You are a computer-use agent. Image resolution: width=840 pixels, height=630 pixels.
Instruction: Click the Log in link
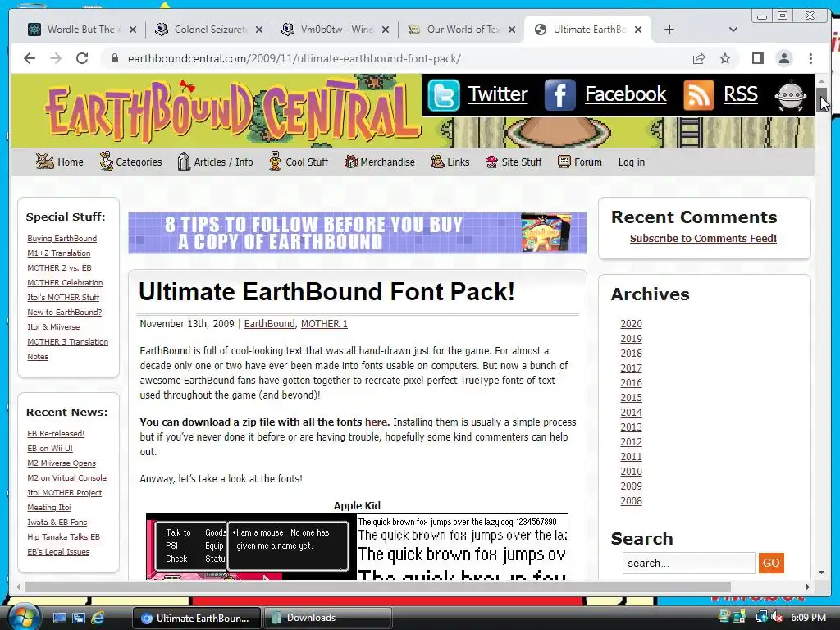(631, 162)
